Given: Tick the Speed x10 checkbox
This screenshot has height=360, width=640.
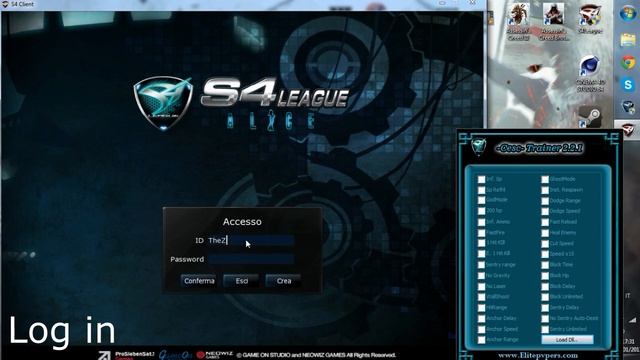Looking at the screenshot, I should point(545,254).
